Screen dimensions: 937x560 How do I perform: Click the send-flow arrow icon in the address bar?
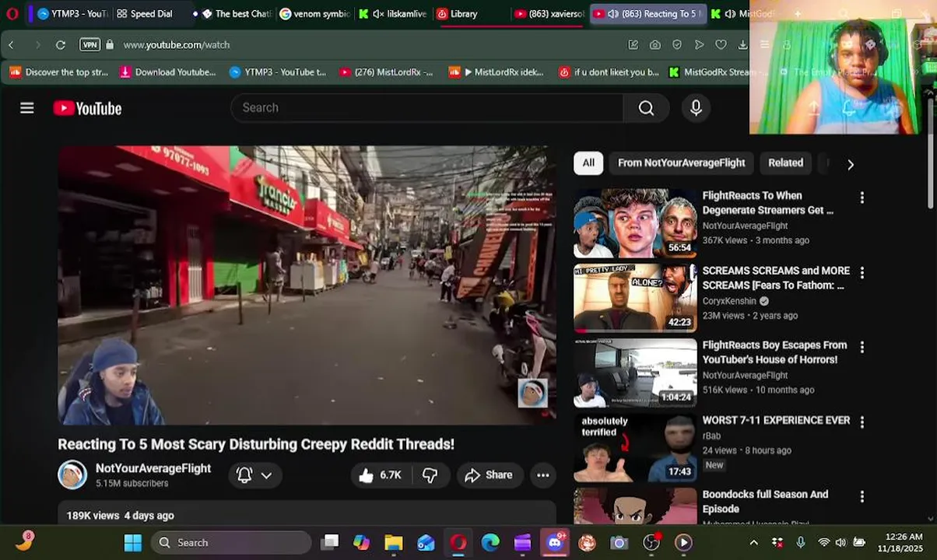(699, 45)
